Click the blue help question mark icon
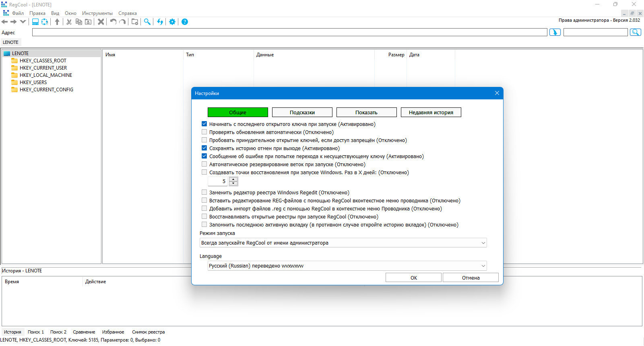 pyautogui.click(x=185, y=22)
